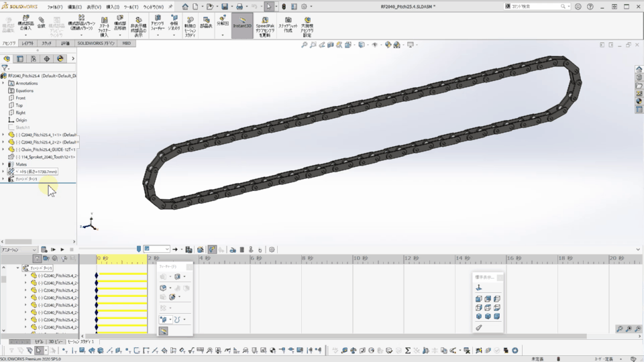Open the 編集(E) menu
The width and height of the screenshot is (644, 362).
(74, 7)
